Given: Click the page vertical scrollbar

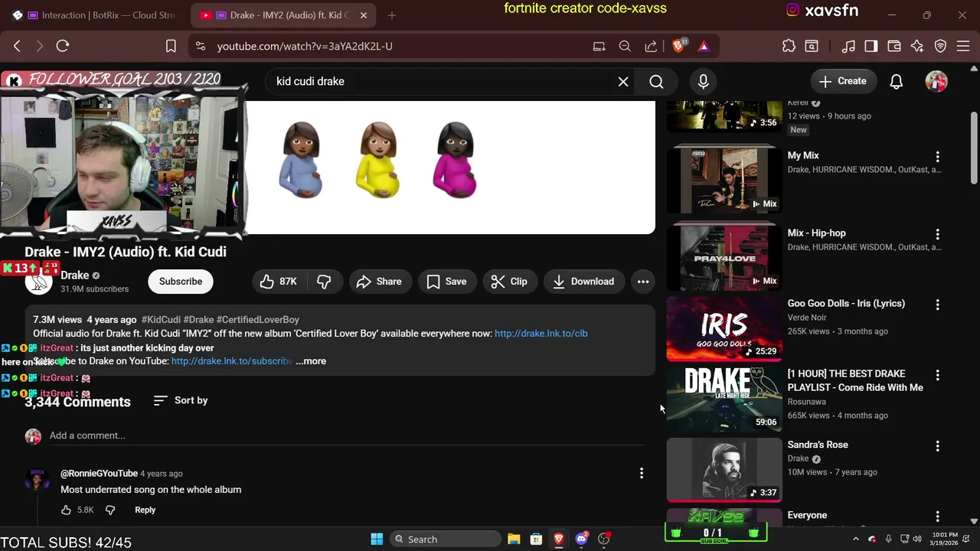Looking at the screenshot, I should [974, 147].
